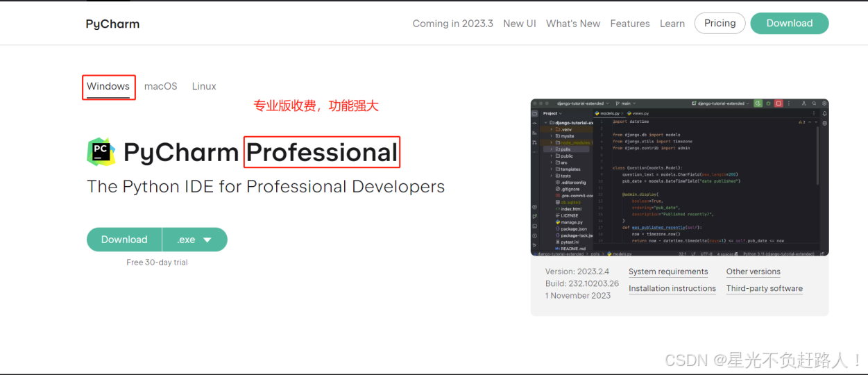The height and width of the screenshot is (375, 868).
Task: Click the Build: 232.10203.26 text
Action: [x=582, y=283]
